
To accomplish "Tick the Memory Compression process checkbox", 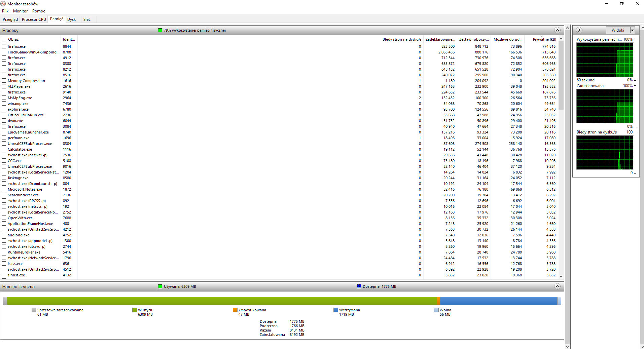I will point(4,81).
